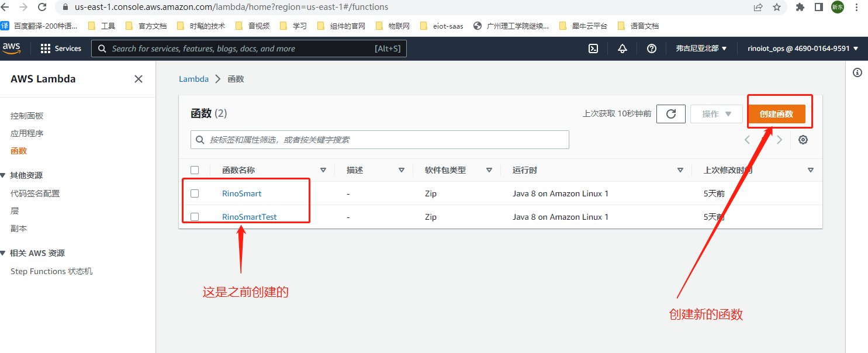Viewport: 868px width, 353px height.
Task: Toggle the browser side panel icon
Action: coord(819,7)
